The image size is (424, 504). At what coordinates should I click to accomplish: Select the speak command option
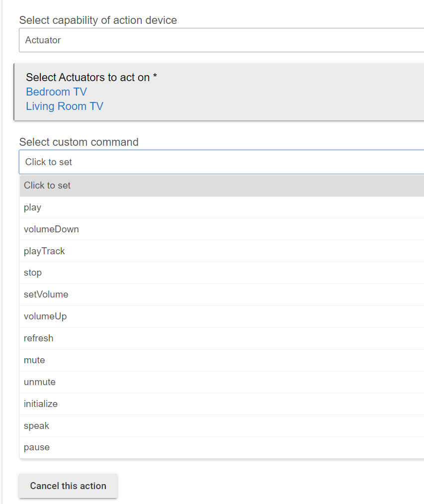point(36,426)
